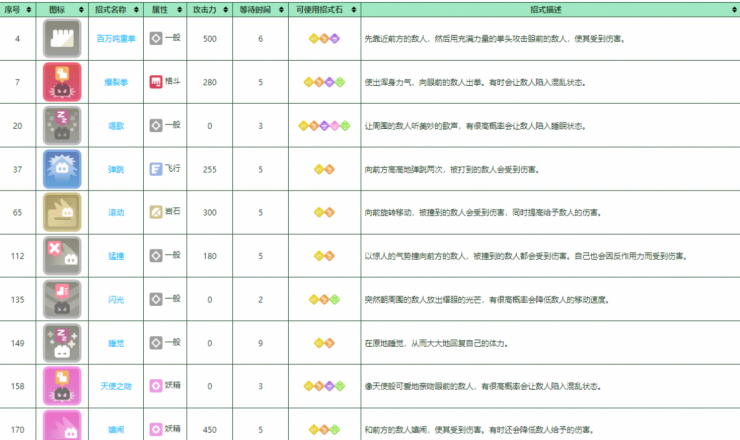Click the 猛撞 move icon
The image size is (740, 440).
[62, 256]
